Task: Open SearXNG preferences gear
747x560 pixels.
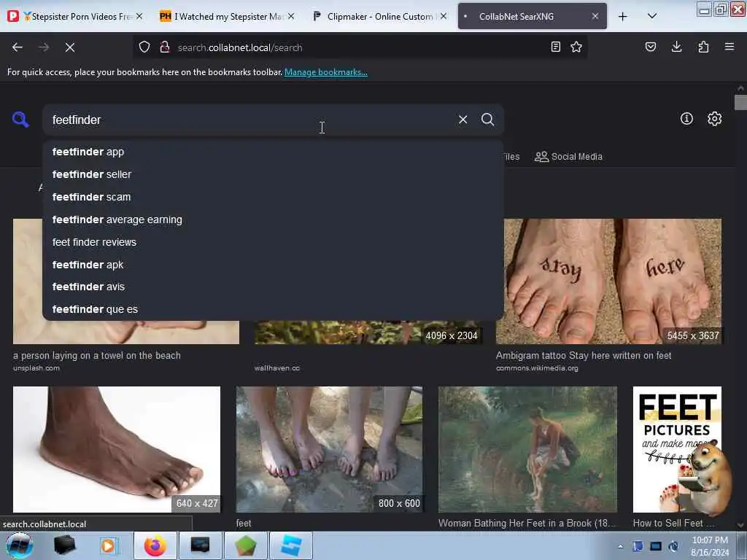Action: [x=715, y=119]
